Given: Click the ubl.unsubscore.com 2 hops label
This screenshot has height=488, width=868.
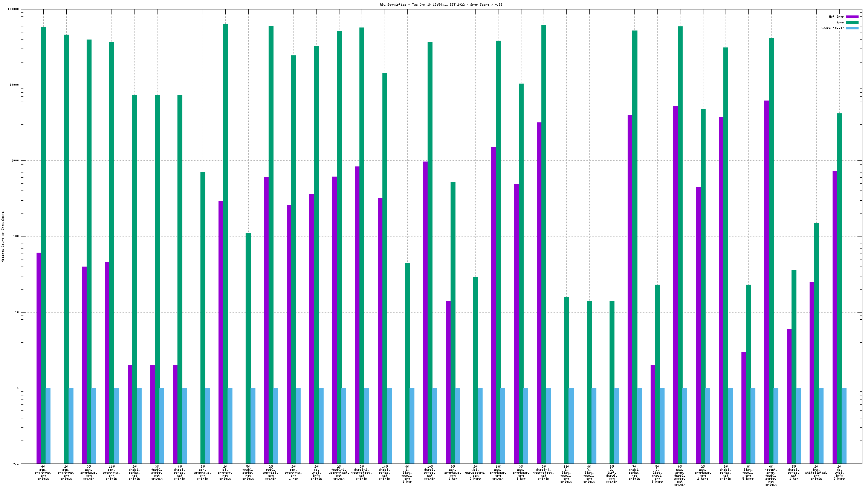Looking at the screenshot, I should (475, 473).
